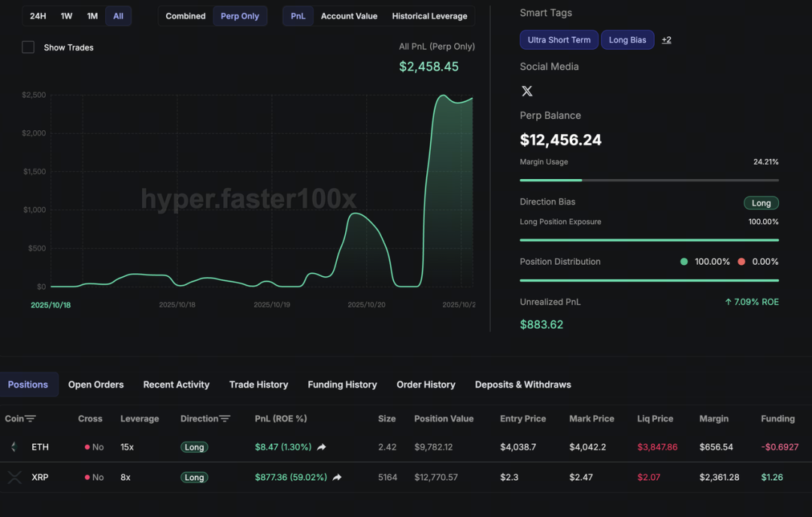812x517 pixels.
Task: Open the X social media icon
Action: pyautogui.click(x=527, y=91)
